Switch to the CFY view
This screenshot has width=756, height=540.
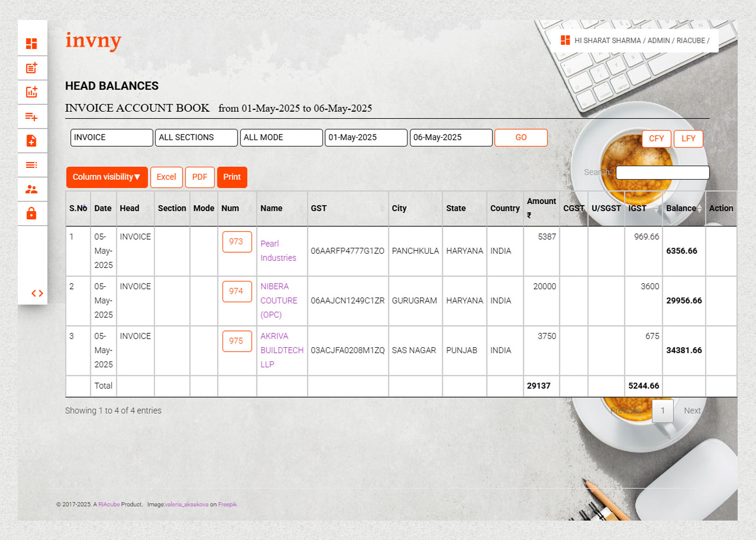(x=656, y=139)
